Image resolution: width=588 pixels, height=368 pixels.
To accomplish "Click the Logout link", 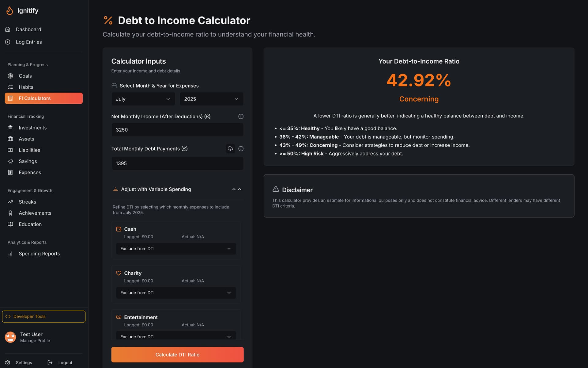I will tap(60, 362).
